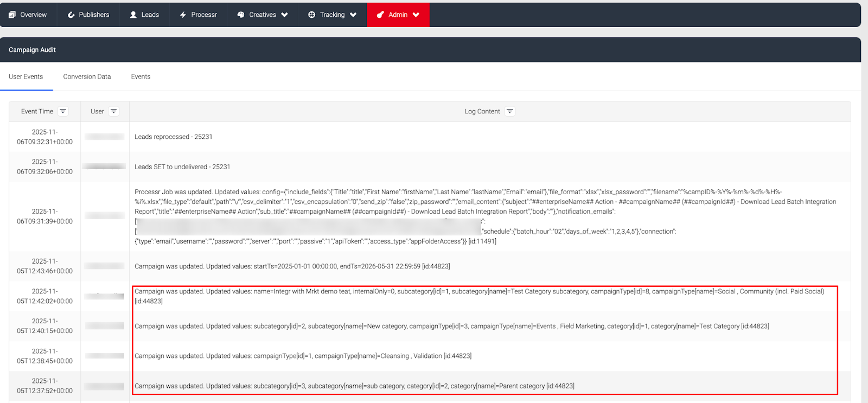Go to the Publishers page
The width and height of the screenshot is (868, 403).
[x=88, y=15]
